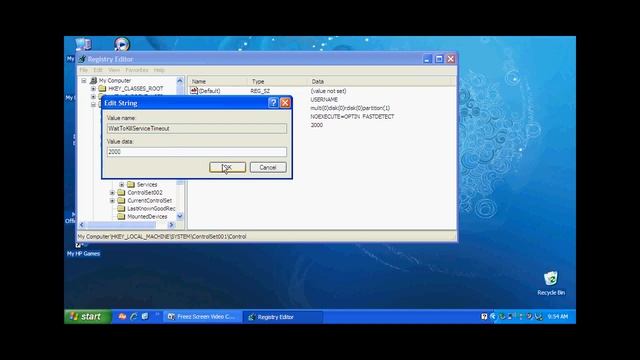
Task: Open the Favorites menu in Registry Editor
Action: tap(136, 70)
